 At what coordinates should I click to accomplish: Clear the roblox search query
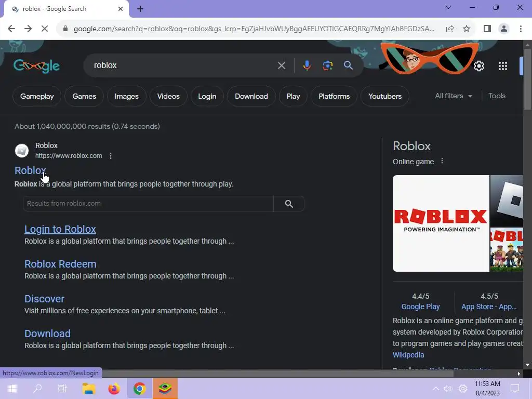281,65
